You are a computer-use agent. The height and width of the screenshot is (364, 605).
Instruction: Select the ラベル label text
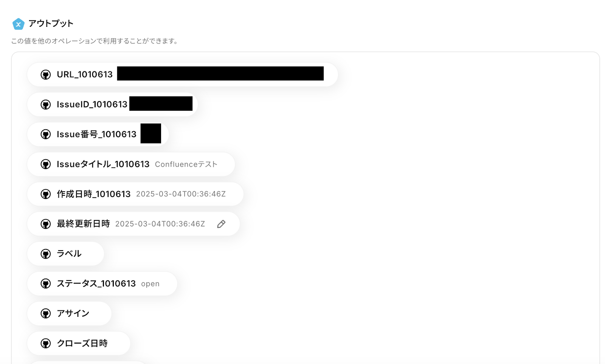pos(69,254)
